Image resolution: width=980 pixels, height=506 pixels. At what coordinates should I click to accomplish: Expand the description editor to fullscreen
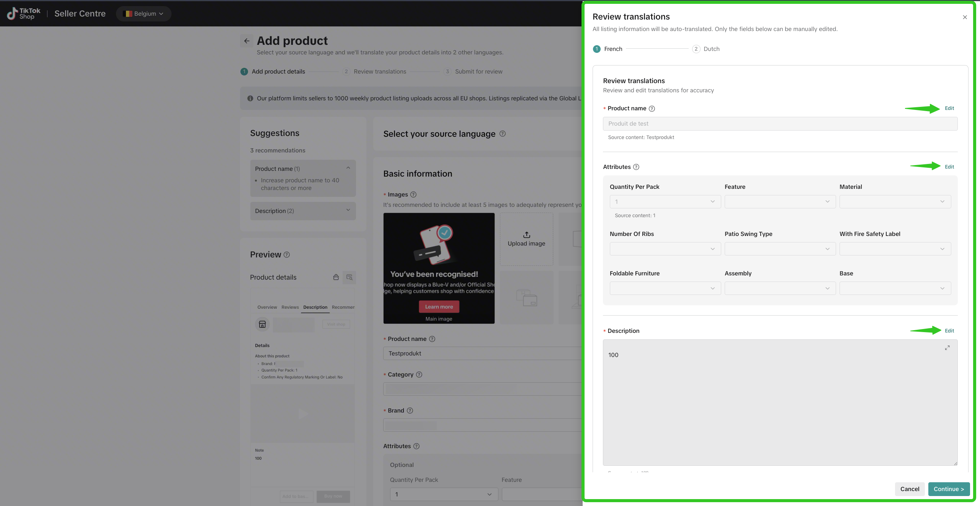[947, 348]
